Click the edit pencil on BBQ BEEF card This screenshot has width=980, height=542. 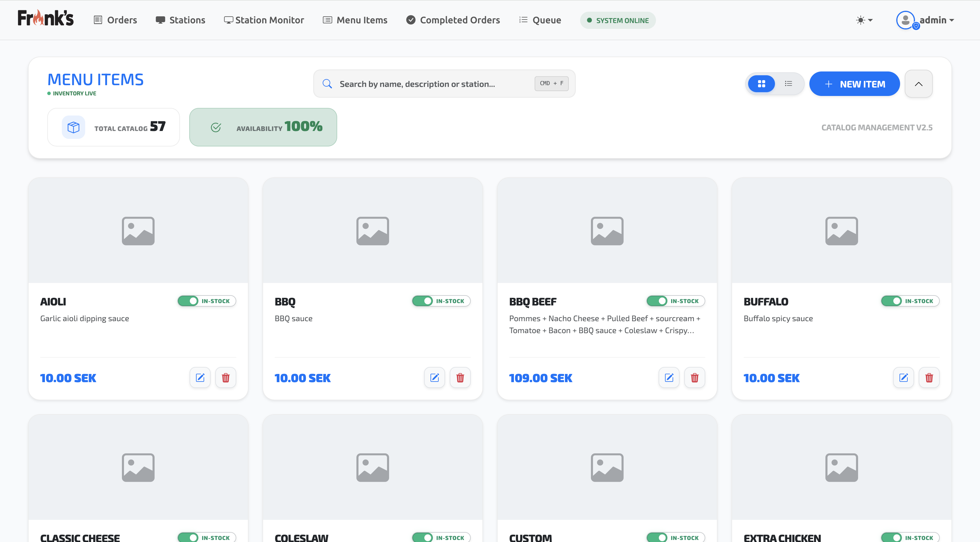click(x=669, y=377)
